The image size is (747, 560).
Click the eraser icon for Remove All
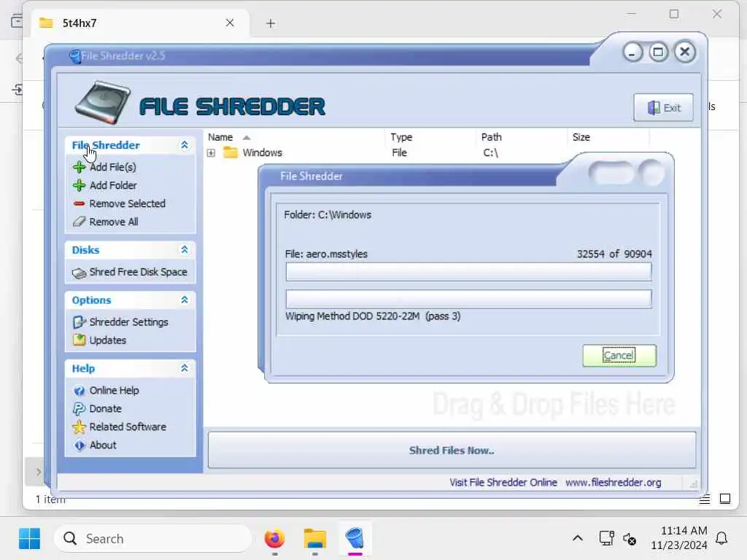pos(79,222)
